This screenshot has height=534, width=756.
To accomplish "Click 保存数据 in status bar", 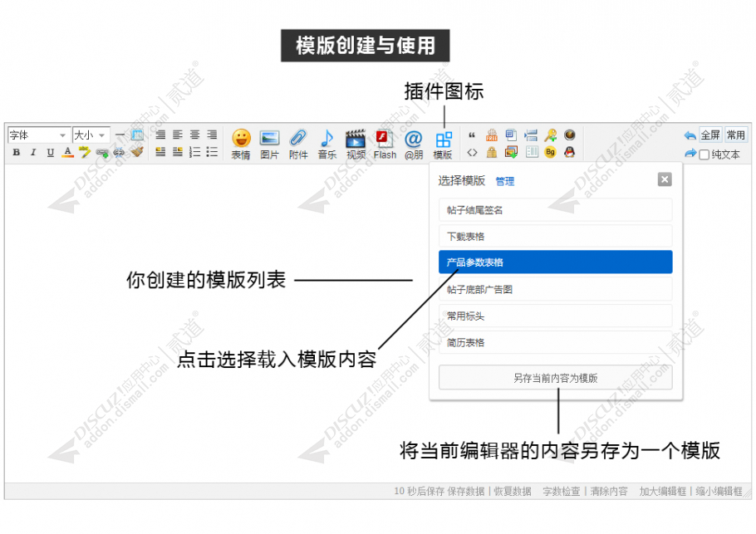I will click(x=466, y=491).
